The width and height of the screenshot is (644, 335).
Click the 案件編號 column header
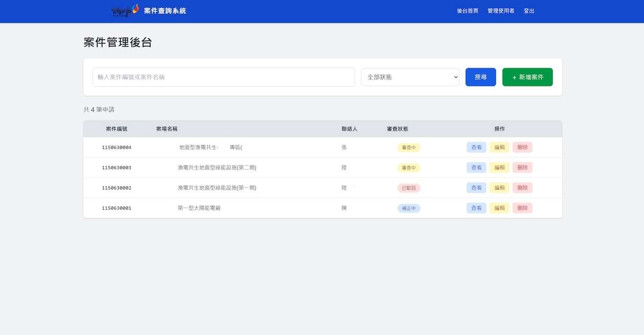117,129
